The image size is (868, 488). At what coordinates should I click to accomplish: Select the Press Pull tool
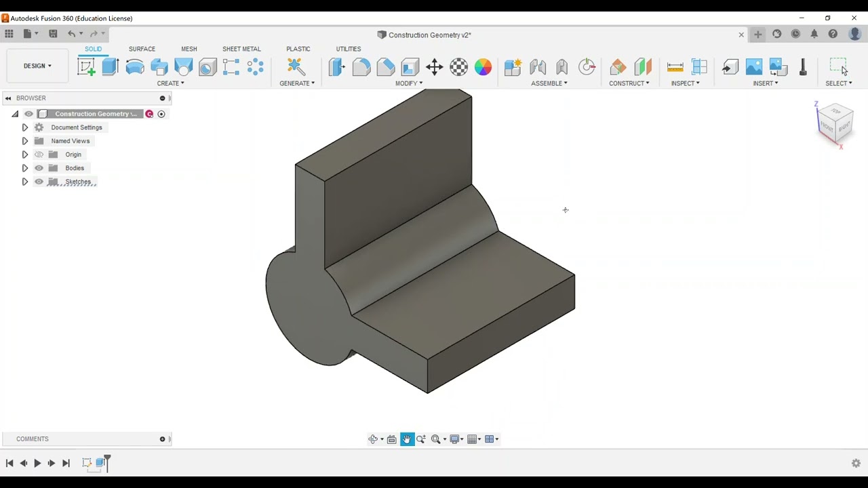click(337, 66)
